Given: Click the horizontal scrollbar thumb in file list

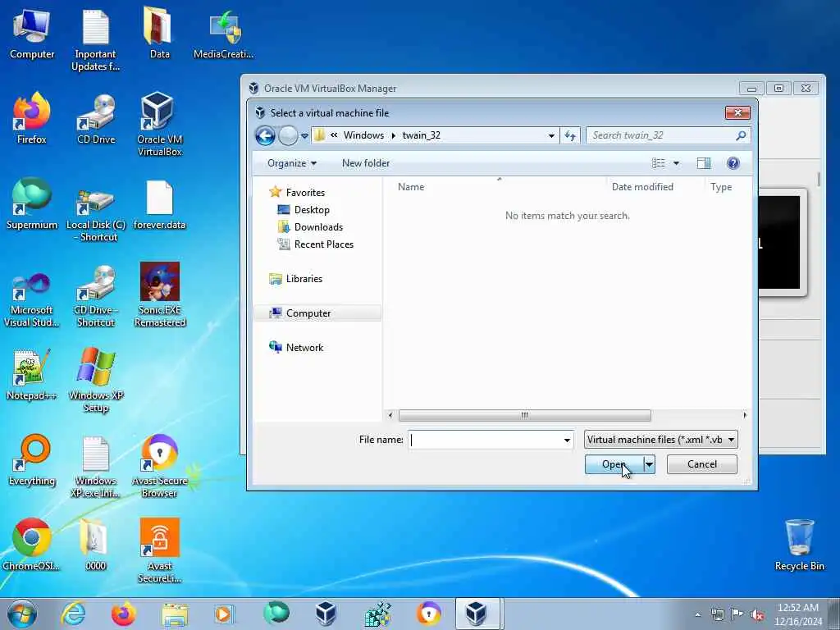Looking at the screenshot, I should click(524, 416).
